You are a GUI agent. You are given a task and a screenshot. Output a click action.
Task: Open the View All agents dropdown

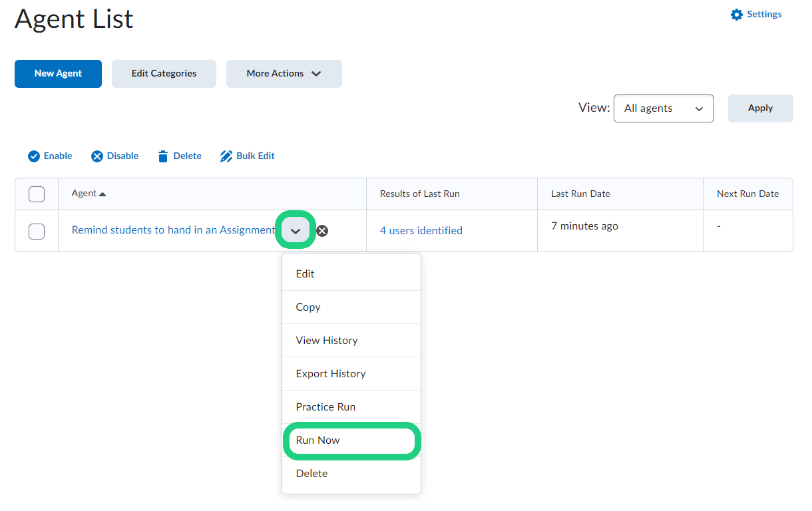(x=664, y=108)
